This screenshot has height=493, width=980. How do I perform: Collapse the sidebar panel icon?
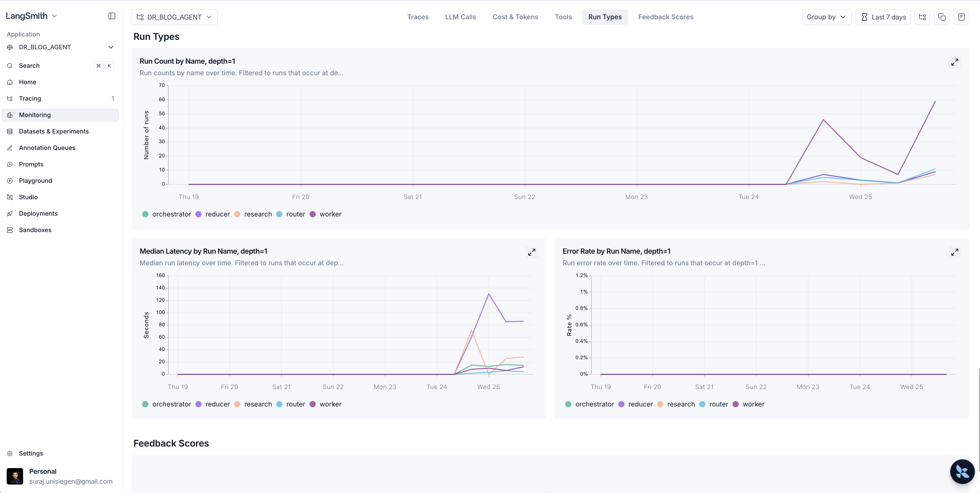pyautogui.click(x=111, y=16)
